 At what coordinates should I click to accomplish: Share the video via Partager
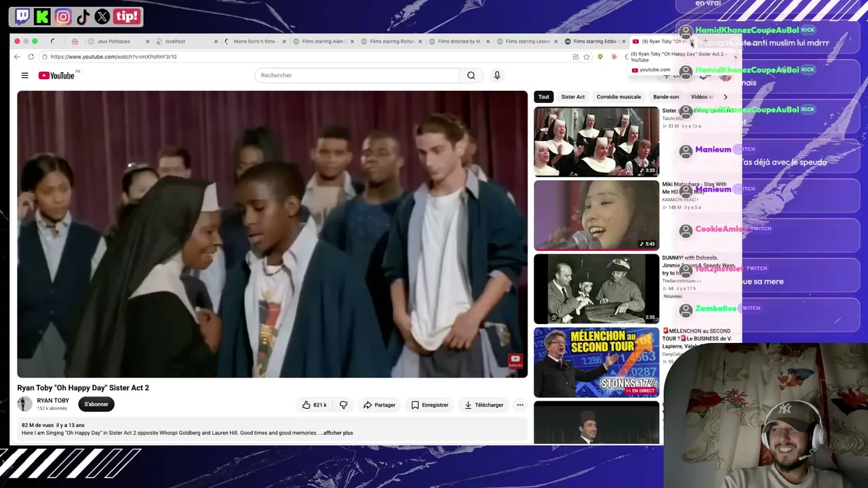click(x=379, y=405)
